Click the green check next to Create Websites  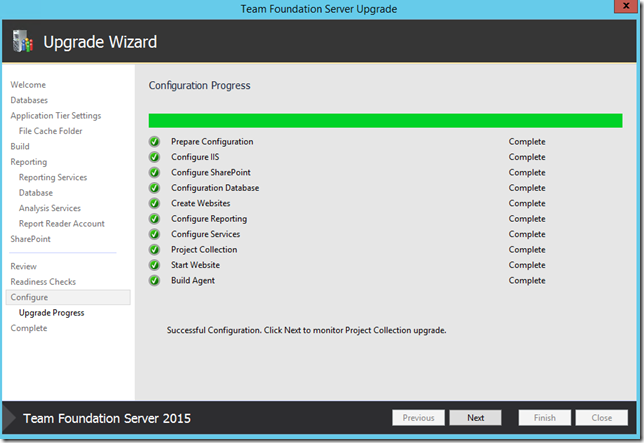(154, 203)
